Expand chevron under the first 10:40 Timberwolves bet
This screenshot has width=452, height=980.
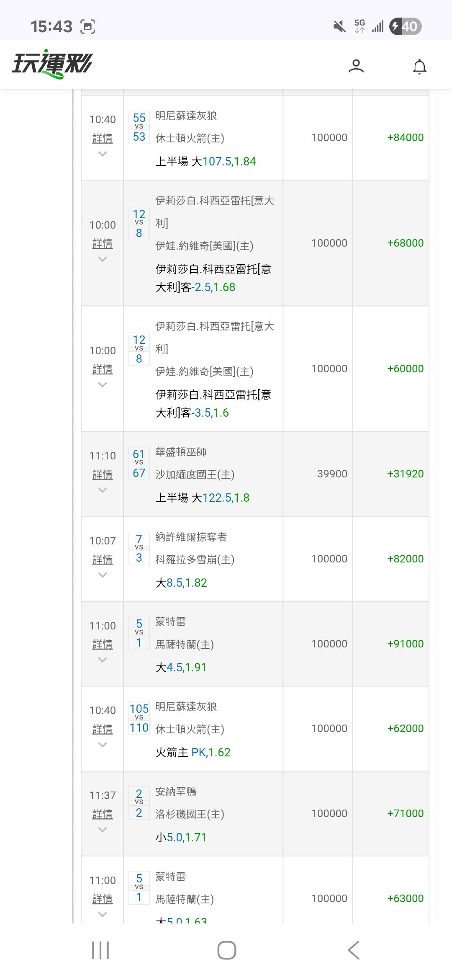[x=103, y=154]
